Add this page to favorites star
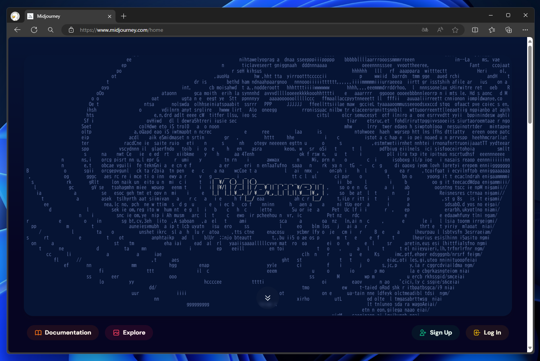This screenshot has height=361, width=540. pos(455,30)
